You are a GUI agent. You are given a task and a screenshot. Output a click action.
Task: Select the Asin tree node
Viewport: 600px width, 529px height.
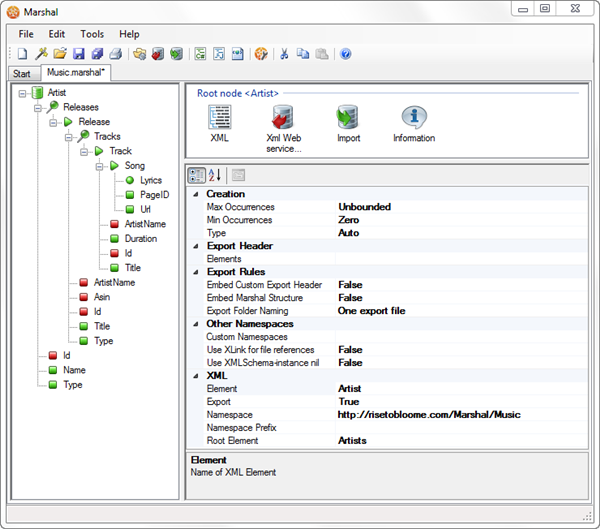pyautogui.click(x=102, y=297)
